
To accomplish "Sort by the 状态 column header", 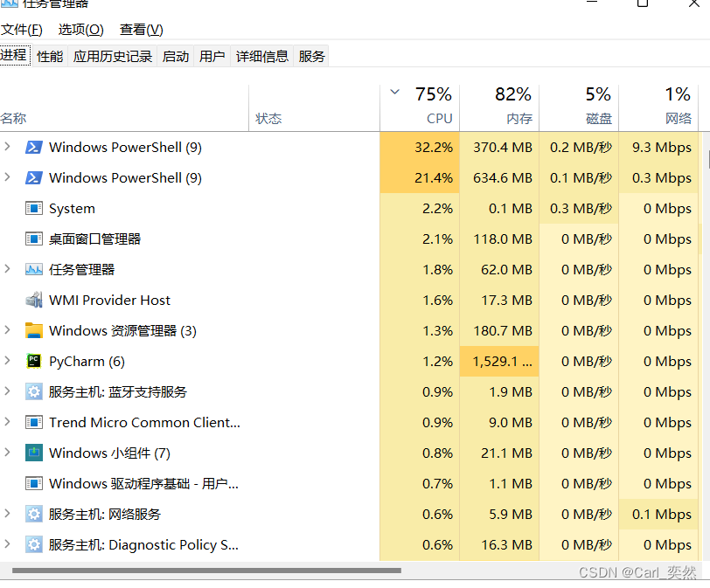I will [x=314, y=108].
